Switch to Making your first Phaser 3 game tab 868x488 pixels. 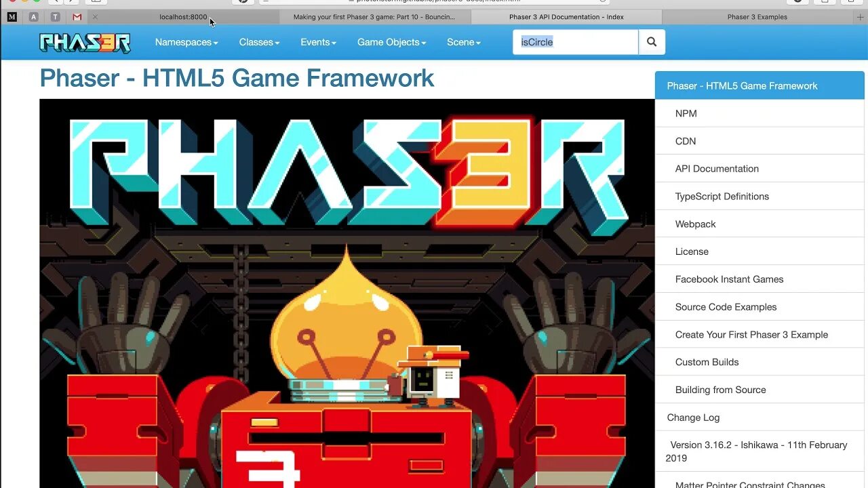pos(374,17)
